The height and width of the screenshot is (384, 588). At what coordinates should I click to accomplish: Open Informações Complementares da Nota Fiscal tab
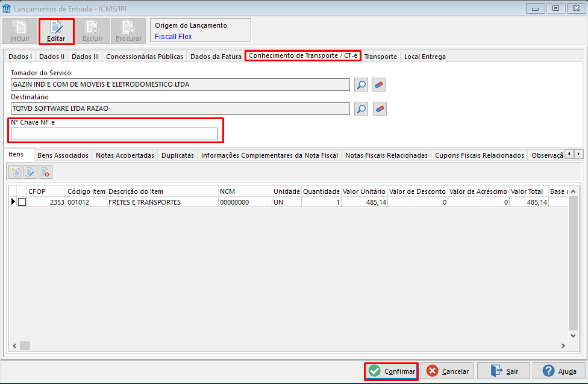click(x=269, y=155)
